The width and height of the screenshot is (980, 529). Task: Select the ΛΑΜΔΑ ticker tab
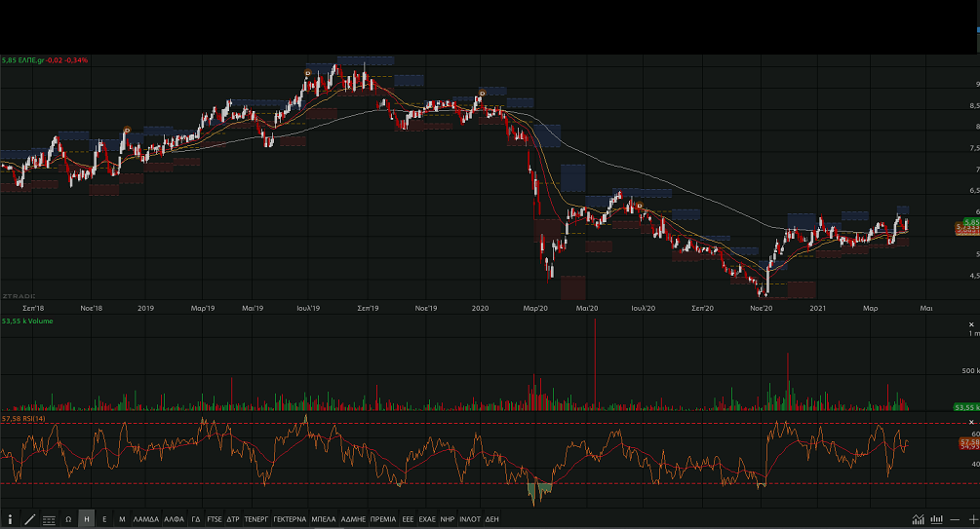point(145,519)
